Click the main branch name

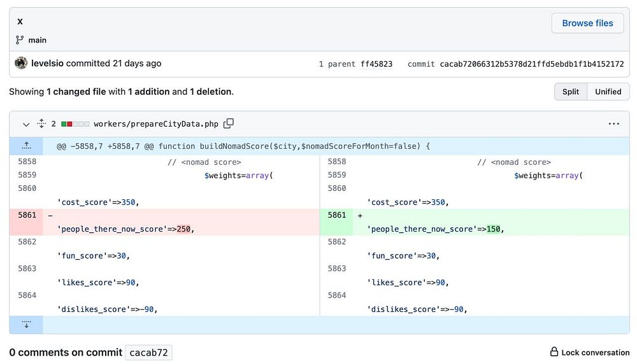tap(38, 40)
